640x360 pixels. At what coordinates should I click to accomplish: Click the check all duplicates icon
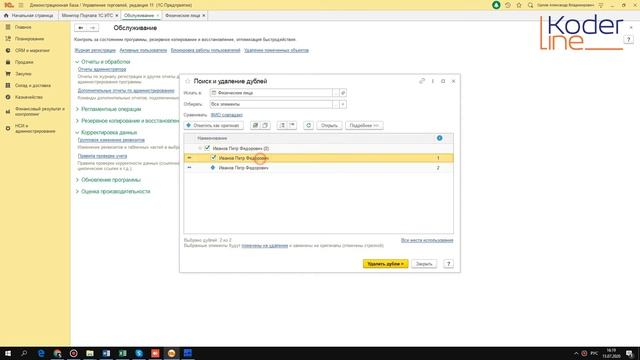click(256, 125)
